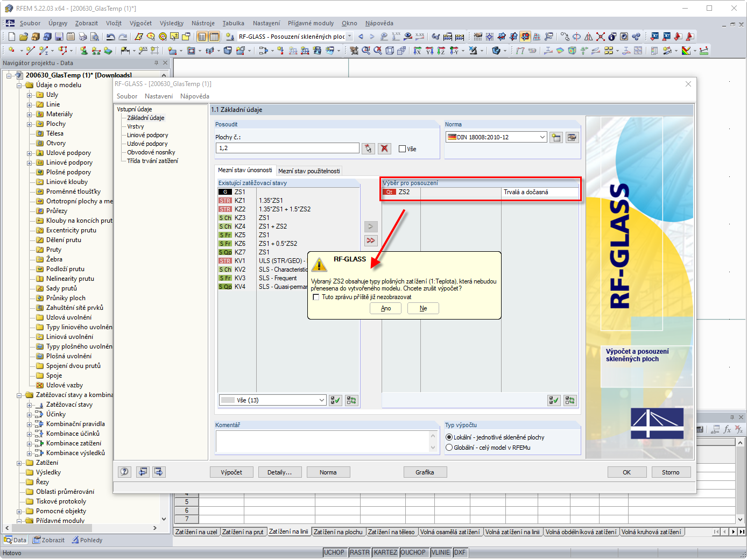747x560 pixels.
Task: Select Globální - celý model v RFEMu option
Action: 449,448
